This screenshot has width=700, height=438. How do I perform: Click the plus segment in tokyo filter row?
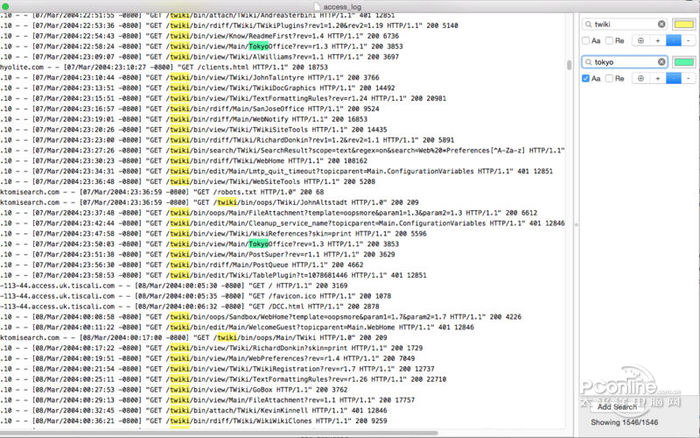(x=658, y=79)
